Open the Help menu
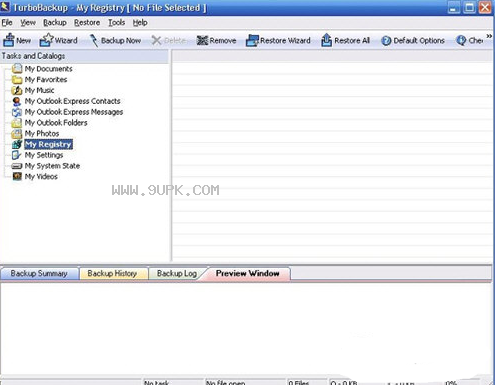The image size is (495, 385). 140,23
